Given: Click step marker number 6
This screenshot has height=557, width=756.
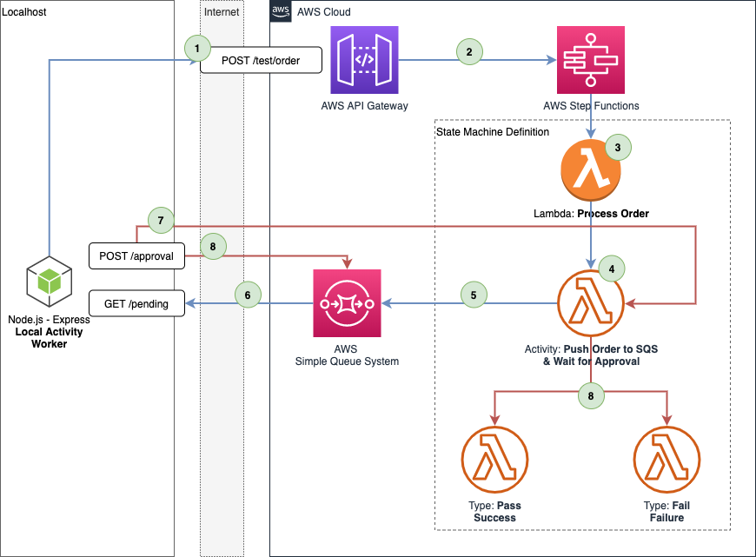Looking at the screenshot, I should tap(248, 295).
